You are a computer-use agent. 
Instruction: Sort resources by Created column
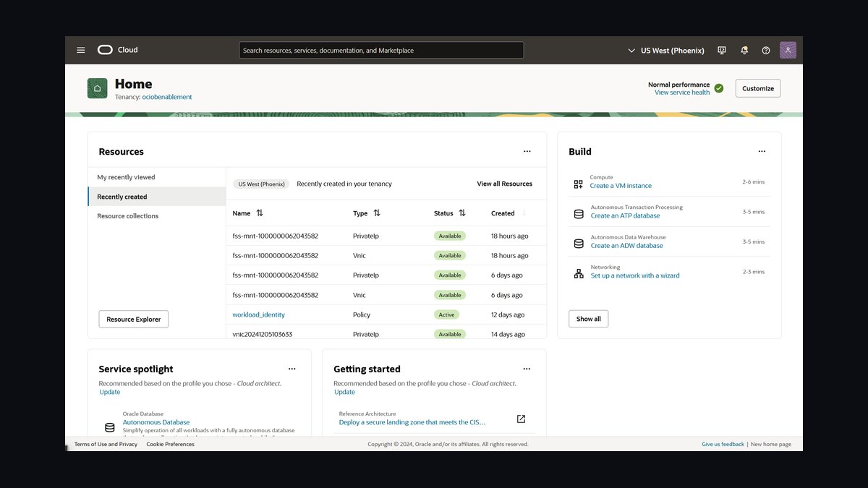pyautogui.click(x=524, y=213)
